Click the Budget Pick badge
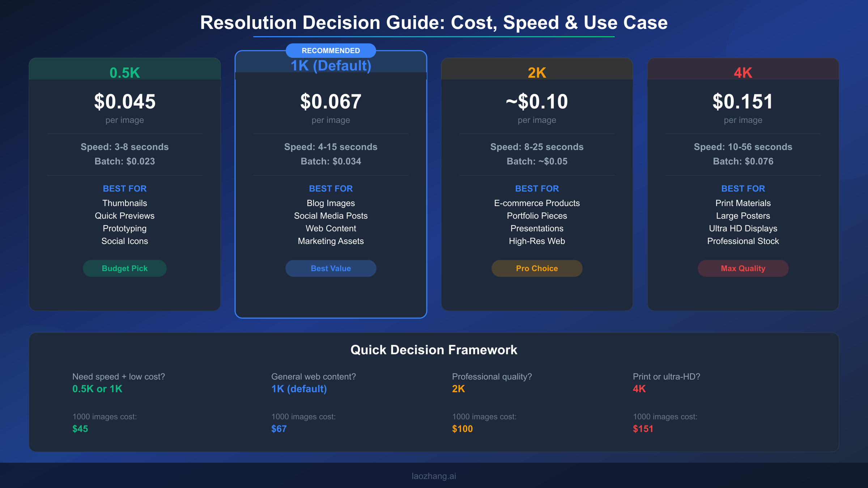The width and height of the screenshot is (868, 488). tap(124, 268)
